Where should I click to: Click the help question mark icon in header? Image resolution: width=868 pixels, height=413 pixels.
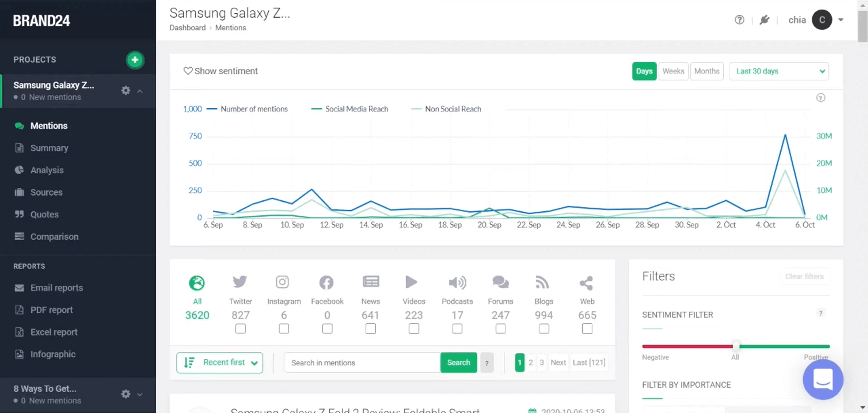[x=739, y=20]
